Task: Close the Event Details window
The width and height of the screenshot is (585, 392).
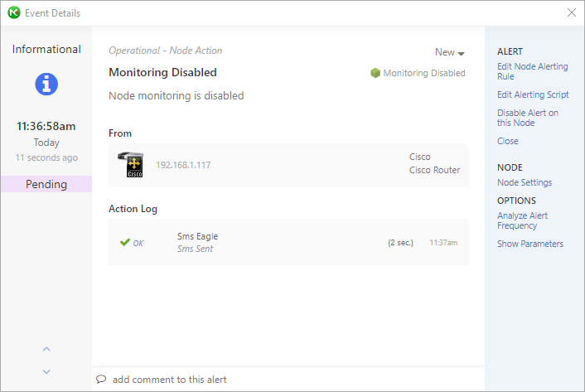Action: [x=571, y=12]
